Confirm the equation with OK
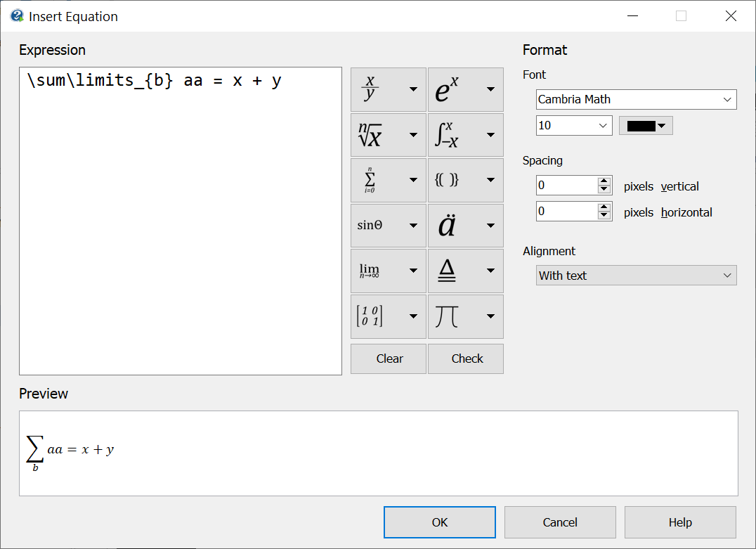The width and height of the screenshot is (756, 549). (439, 522)
